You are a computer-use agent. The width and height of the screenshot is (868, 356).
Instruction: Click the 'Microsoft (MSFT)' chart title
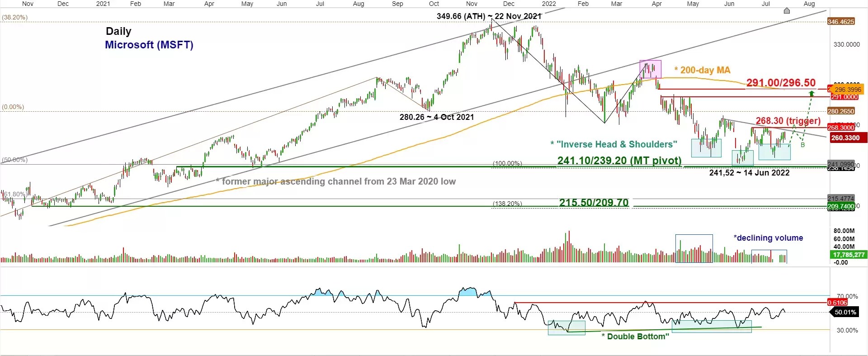click(149, 45)
